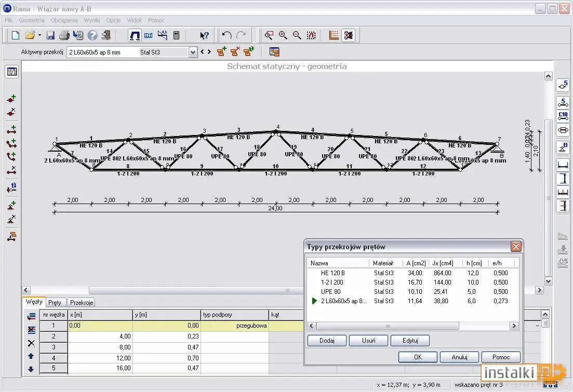This screenshot has height=392, width=573.
Task: Add a polyline bar chain tool
Action: click(x=12, y=143)
